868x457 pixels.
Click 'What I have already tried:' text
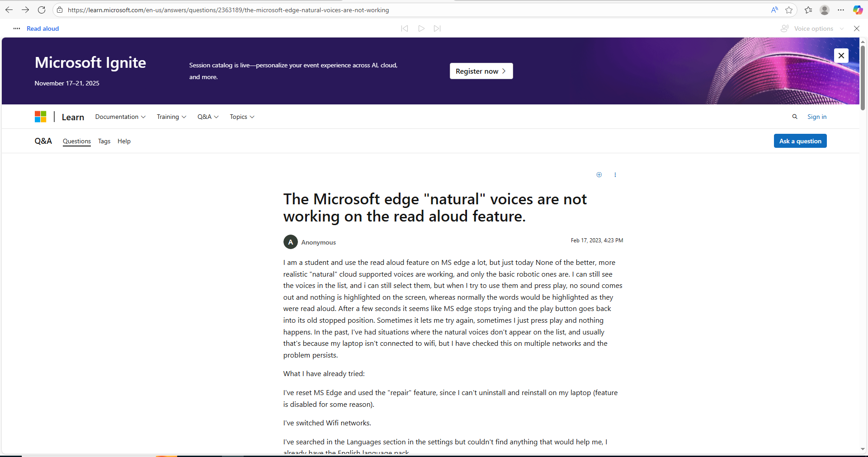click(x=324, y=374)
